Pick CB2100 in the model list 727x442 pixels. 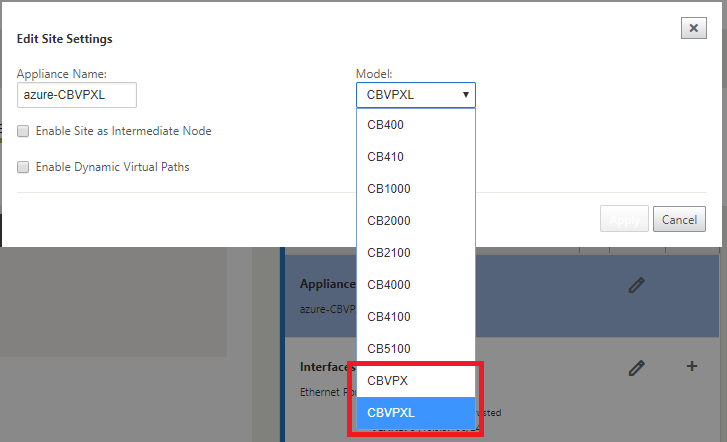[x=416, y=253]
